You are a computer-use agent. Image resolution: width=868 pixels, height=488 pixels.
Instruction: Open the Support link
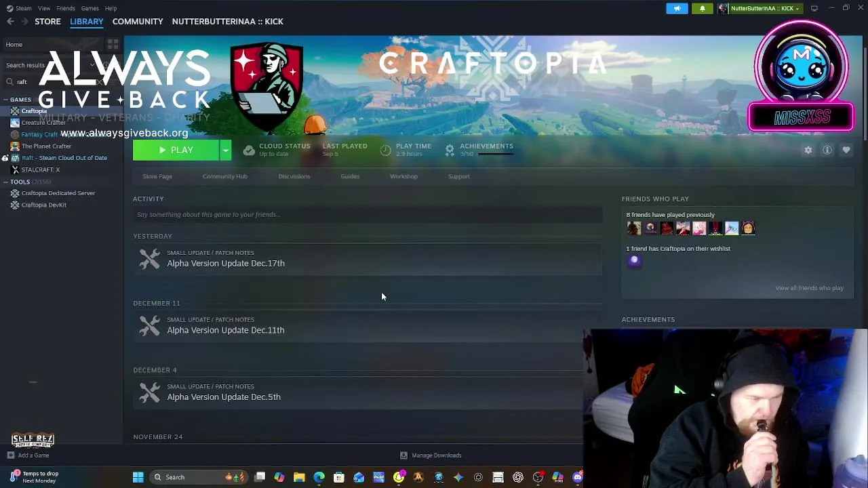pyautogui.click(x=458, y=176)
